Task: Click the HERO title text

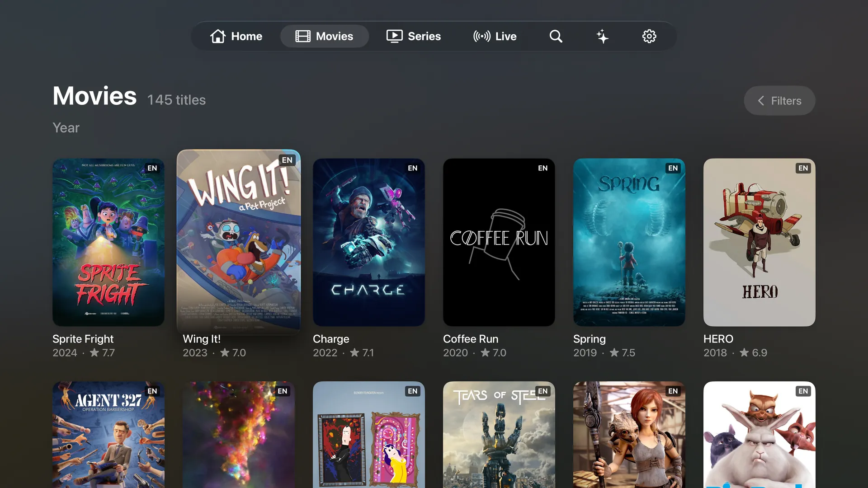Action: click(718, 339)
